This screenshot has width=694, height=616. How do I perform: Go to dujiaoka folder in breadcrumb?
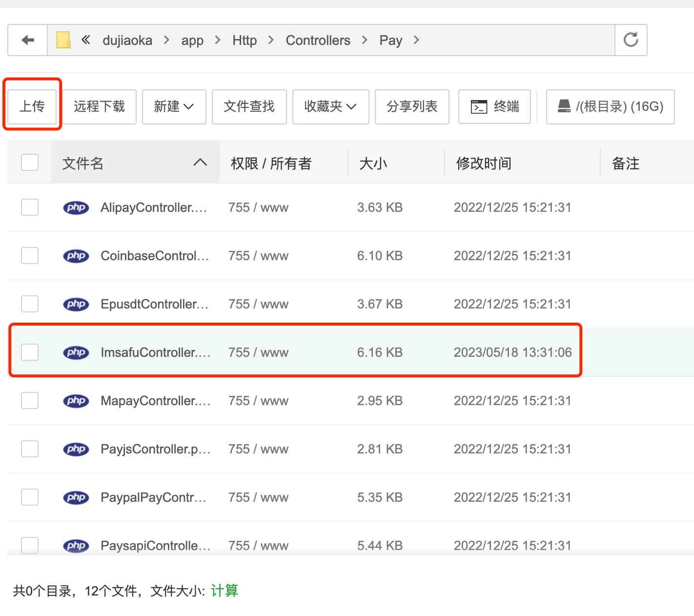click(x=127, y=40)
